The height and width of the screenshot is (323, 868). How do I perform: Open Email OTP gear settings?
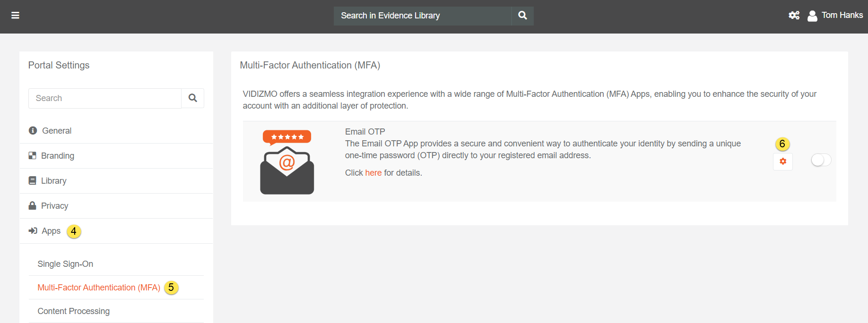coord(783,161)
